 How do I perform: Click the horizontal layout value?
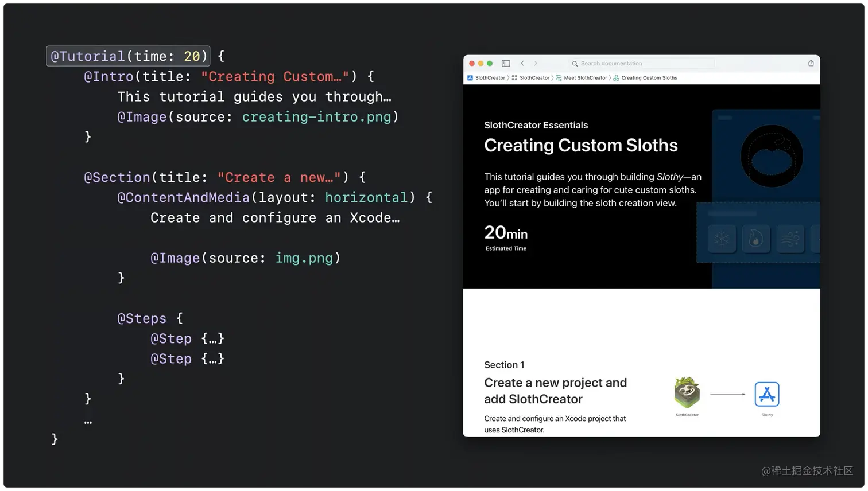pos(366,197)
